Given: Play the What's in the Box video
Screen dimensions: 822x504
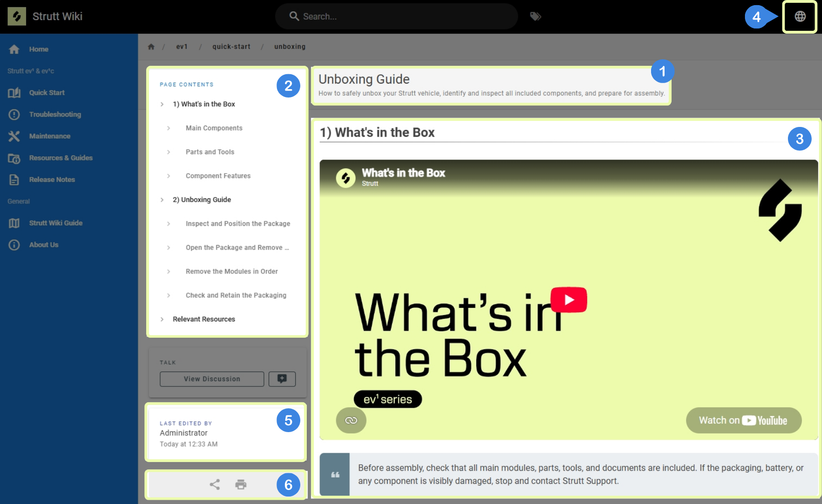Looking at the screenshot, I should 569,300.
